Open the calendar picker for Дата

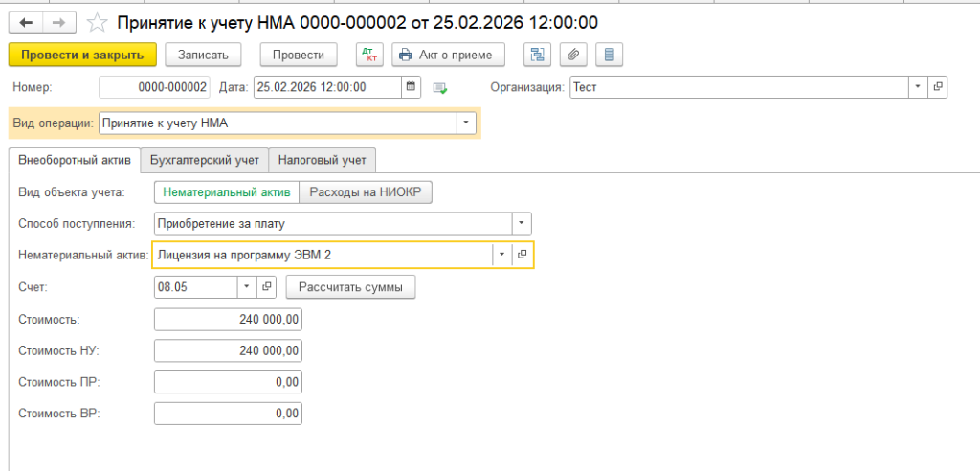411,87
